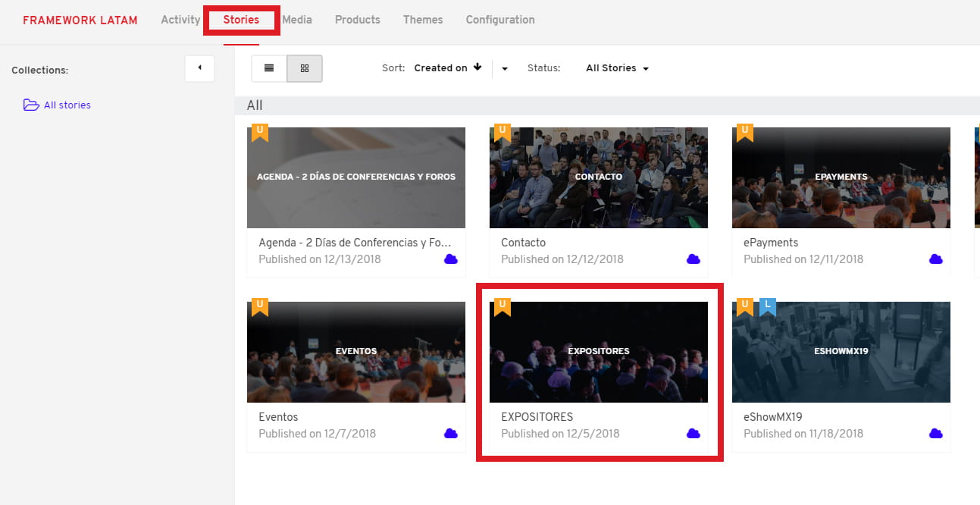
Task: Open the EXPOSITORES story thumbnail
Action: click(599, 352)
